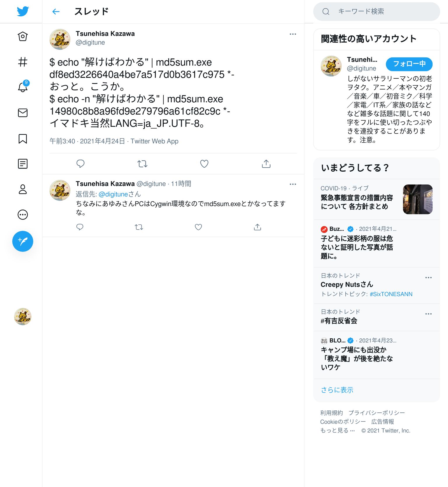Open もっと見る footer menu
Viewport: 448px width, 487px height.
point(337,430)
